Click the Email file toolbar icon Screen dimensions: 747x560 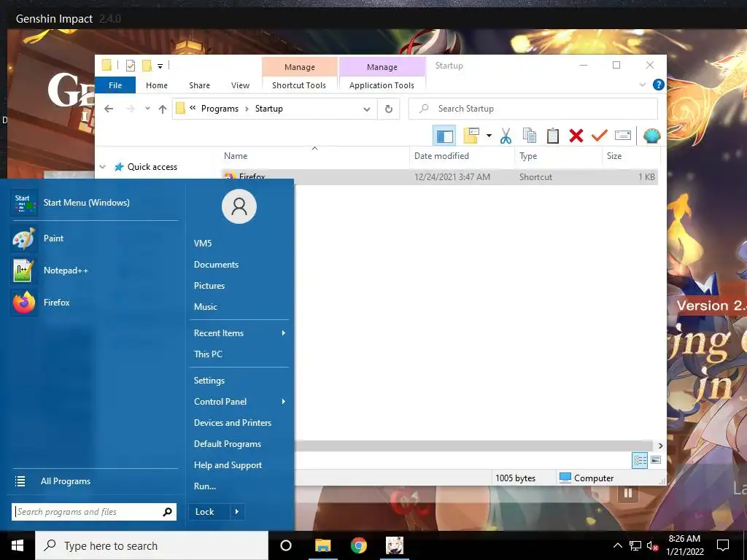click(623, 136)
